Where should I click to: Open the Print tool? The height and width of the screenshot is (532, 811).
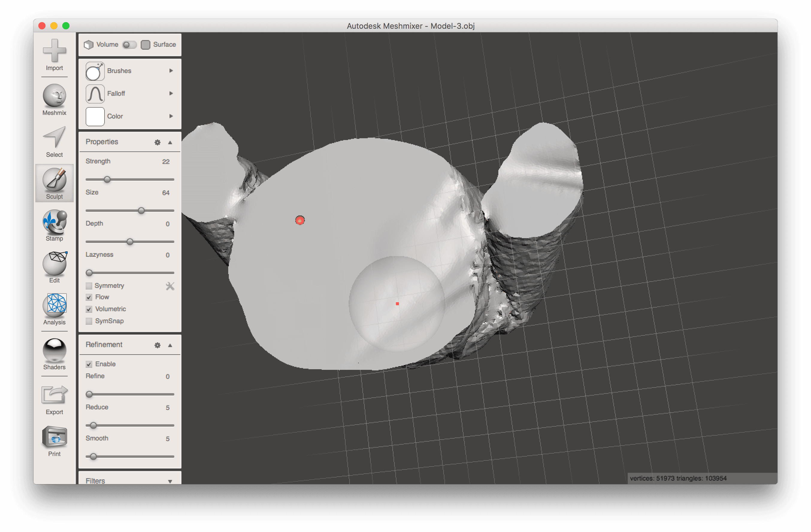coord(54,441)
